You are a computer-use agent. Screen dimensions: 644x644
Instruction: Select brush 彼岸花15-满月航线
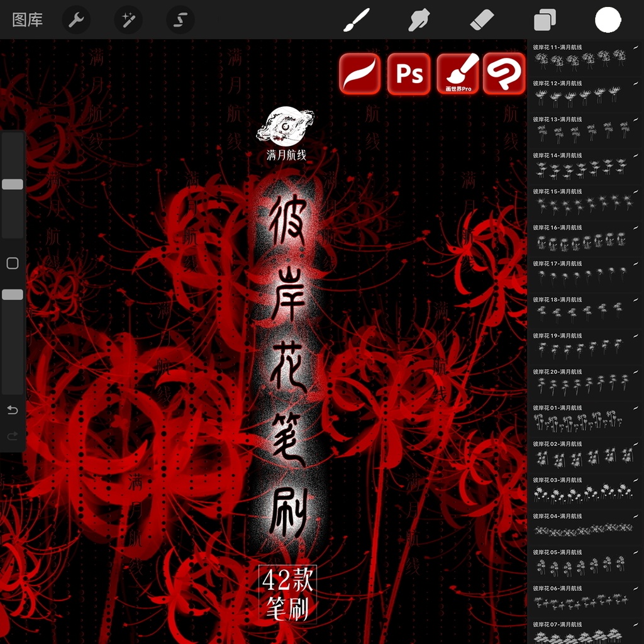[x=586, y=203]
